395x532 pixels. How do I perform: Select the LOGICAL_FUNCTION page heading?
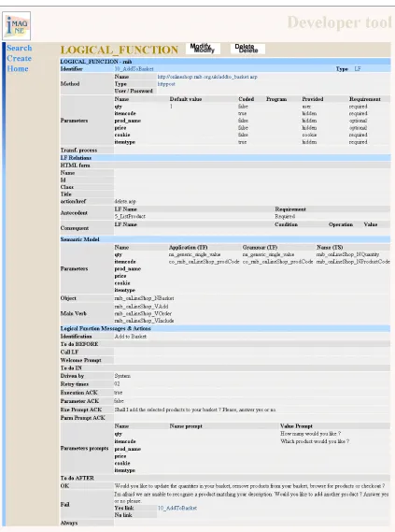pos(120,50)
